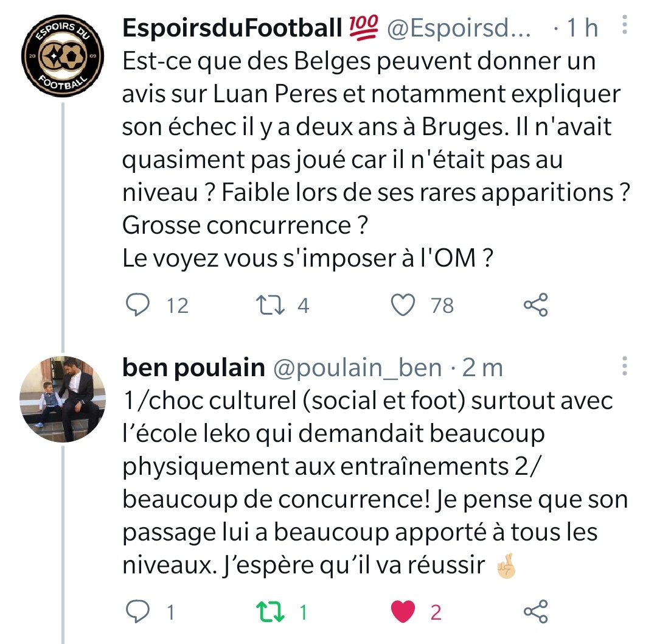
Task: Like the EspoirsduFootball tweet
Action: (402, 305)
